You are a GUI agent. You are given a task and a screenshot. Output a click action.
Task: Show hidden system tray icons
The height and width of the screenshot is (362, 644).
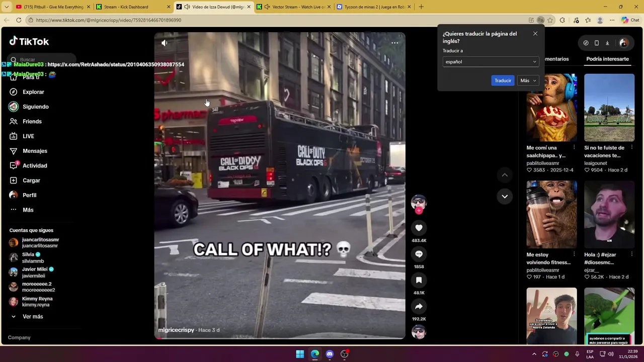coord(534,354)
